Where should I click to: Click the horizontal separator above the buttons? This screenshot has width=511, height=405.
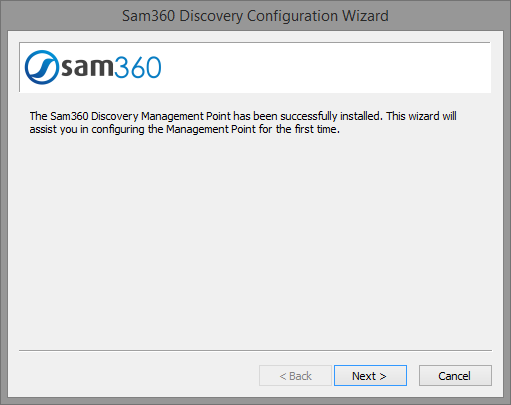pos(255,350)
